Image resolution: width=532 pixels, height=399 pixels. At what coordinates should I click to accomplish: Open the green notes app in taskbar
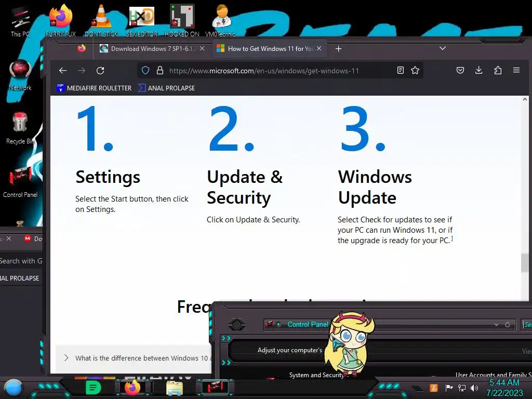pos(94,388)
